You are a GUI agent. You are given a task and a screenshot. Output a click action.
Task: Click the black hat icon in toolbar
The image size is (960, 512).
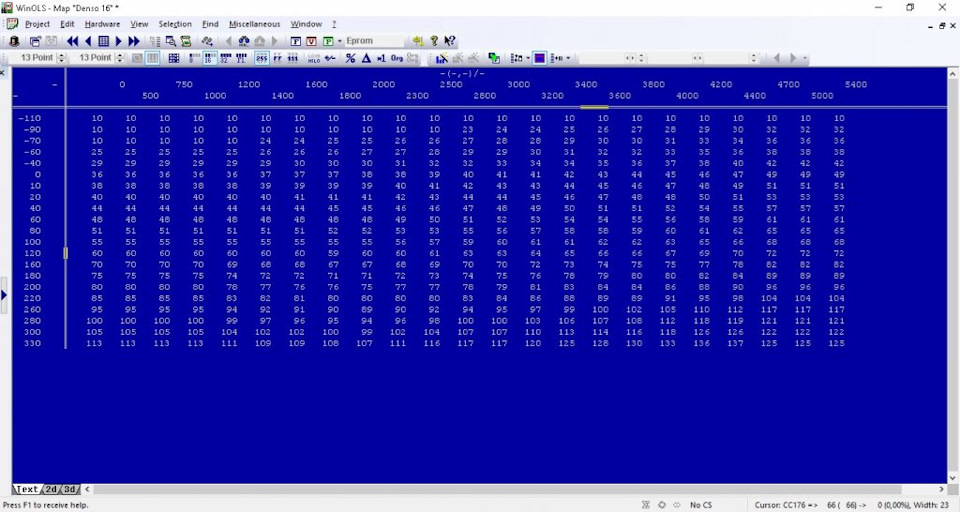click(x=15, y=41)
